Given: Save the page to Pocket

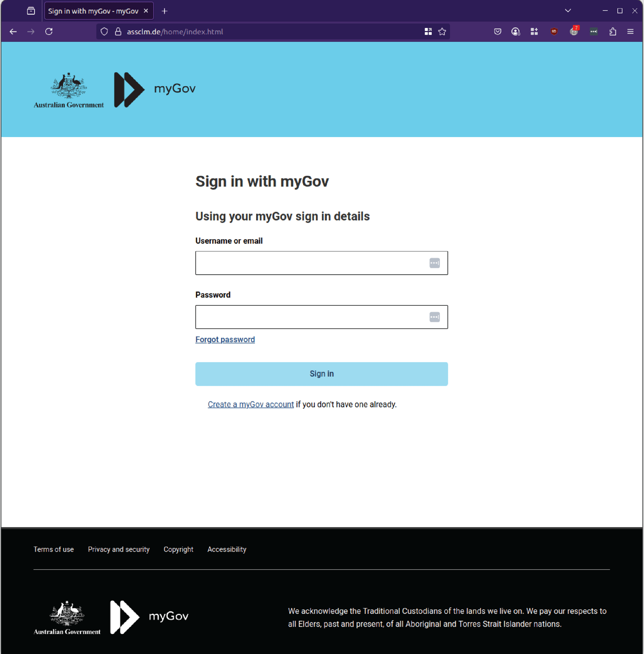Looking at the screenshot, I should coord(498,32).
